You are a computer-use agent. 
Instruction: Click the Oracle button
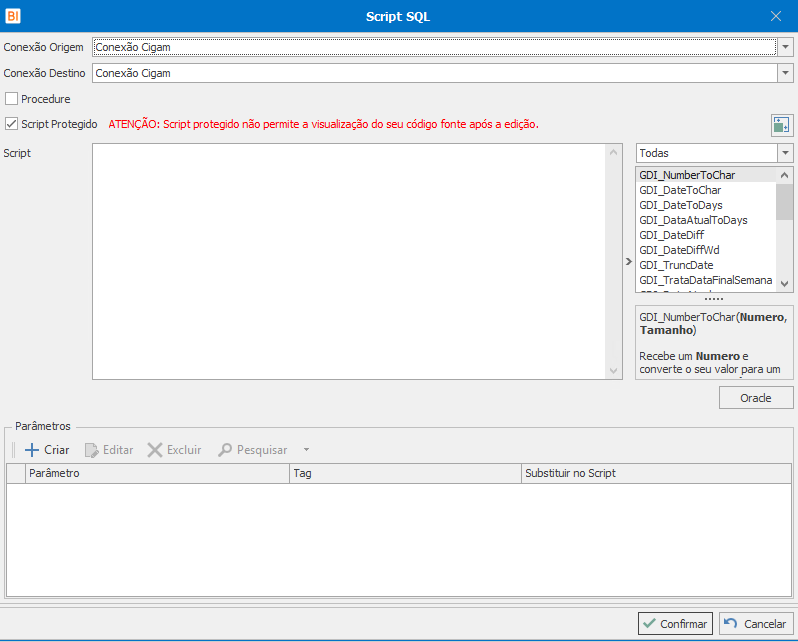pyautogui.click(x=756, y=398)
